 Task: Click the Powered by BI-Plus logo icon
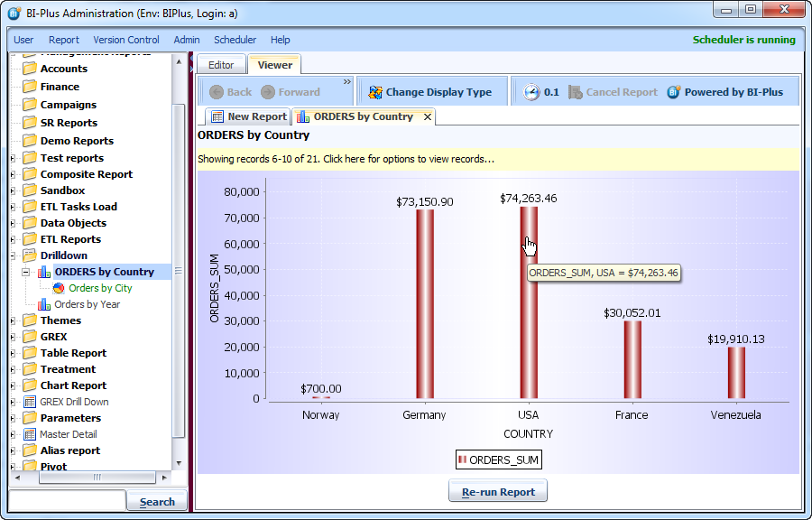click(674, 92)
